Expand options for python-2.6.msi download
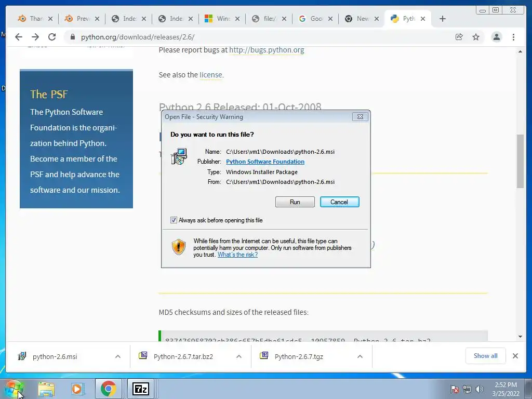Image resolution: width=532 pixels, height=399 pixels. click(x=118, y=356)
